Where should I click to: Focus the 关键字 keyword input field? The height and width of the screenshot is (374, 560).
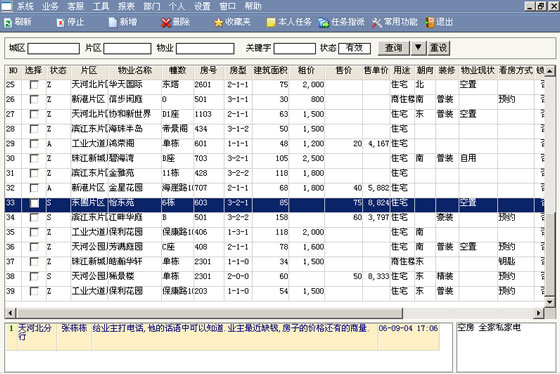(x=295, y=49)
